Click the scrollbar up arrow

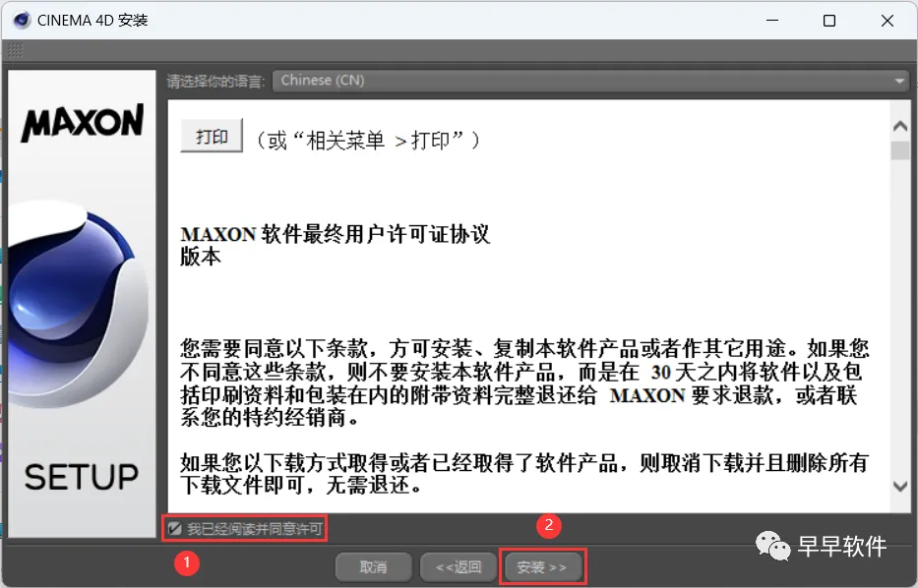pyautogui.click(x=900, y=126)
